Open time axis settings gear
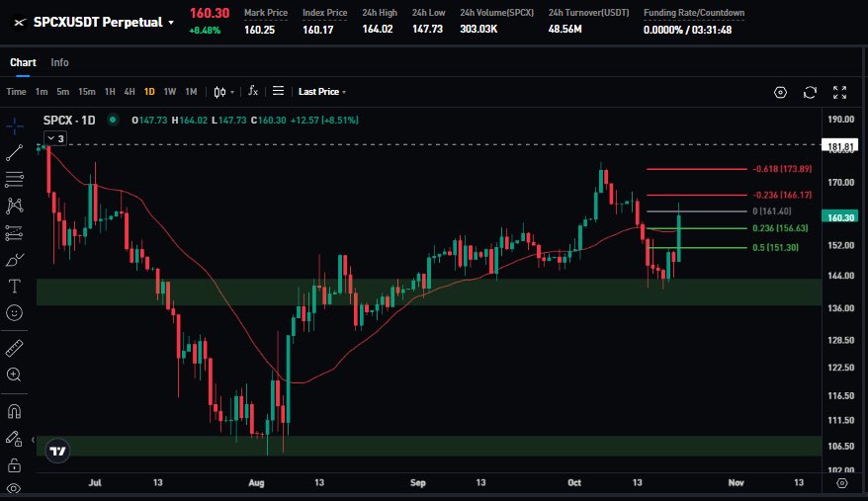 (842, 483)
